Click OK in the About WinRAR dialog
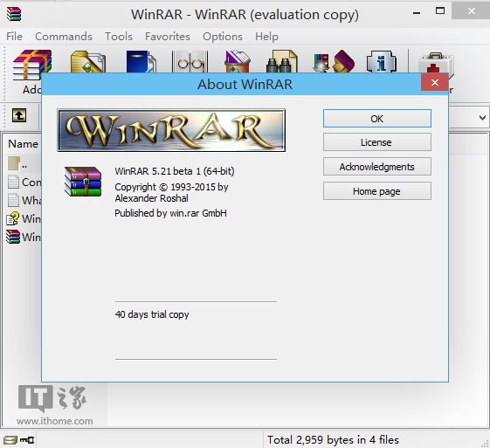Viewport: 490px width, 448px height. coord(377,119)
